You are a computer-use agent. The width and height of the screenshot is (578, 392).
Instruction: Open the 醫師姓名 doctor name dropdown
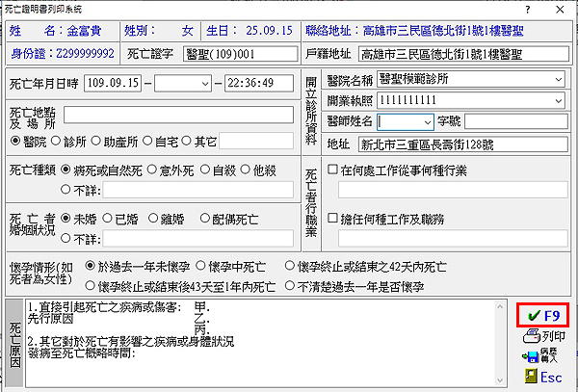426,121
